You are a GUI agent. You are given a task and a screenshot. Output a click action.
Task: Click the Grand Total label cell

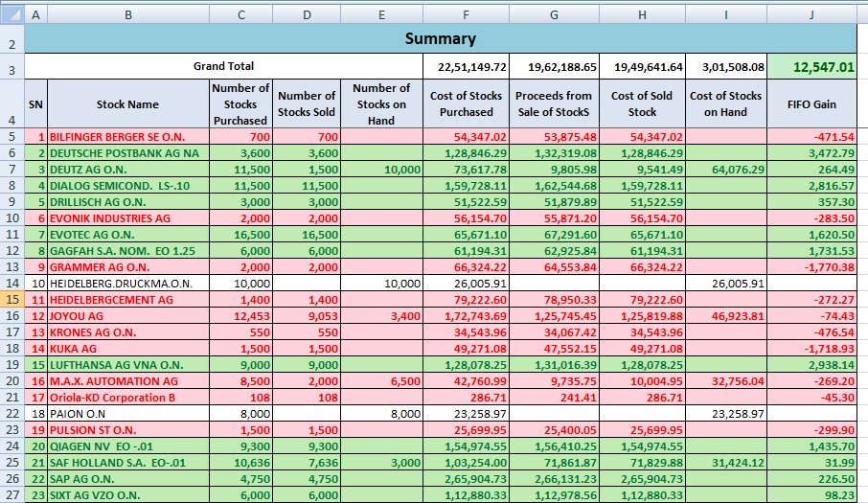click(x=223, y=66)
